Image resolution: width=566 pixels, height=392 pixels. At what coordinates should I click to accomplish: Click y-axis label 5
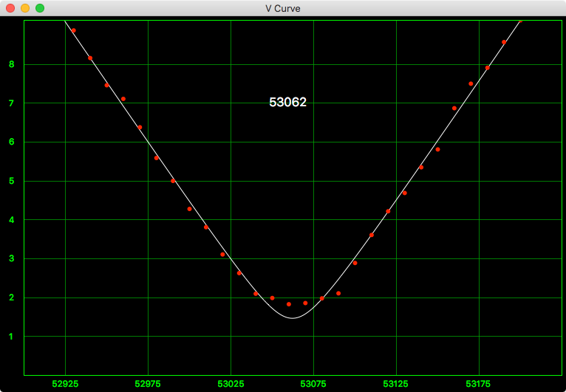(12, 181)
